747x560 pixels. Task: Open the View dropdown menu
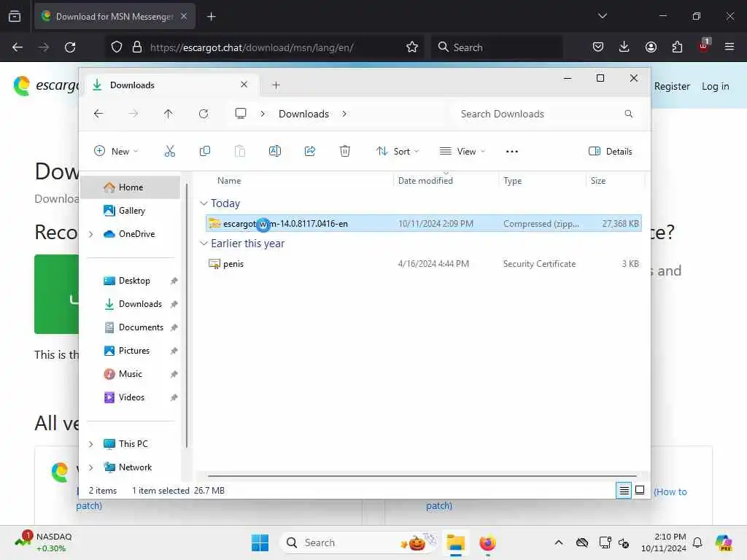[x=462, y=152]
